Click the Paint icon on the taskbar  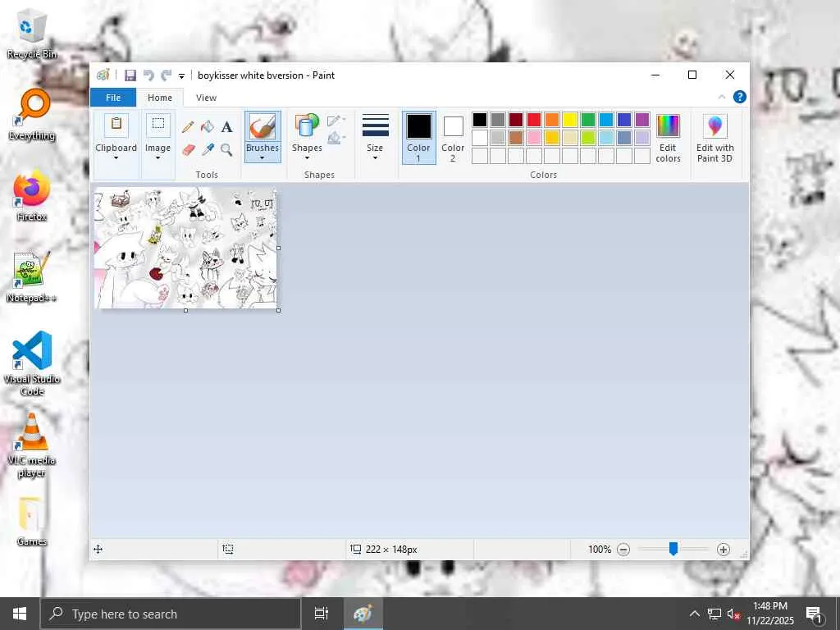363,614
